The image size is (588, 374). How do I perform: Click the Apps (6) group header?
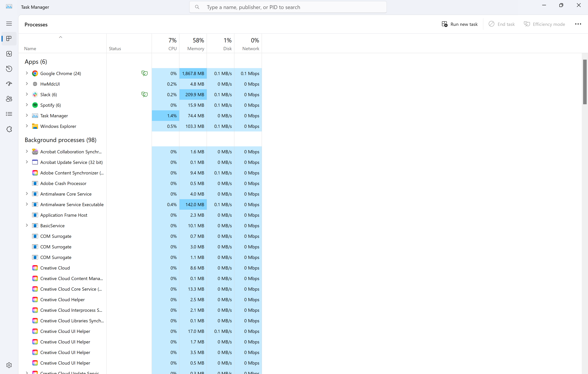(x=36, y=62)
